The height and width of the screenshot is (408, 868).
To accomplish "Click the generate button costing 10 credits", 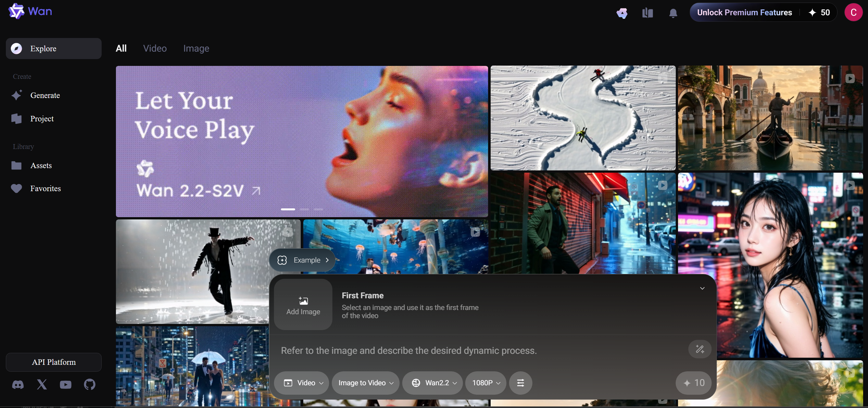I will (x=693, y=383).
